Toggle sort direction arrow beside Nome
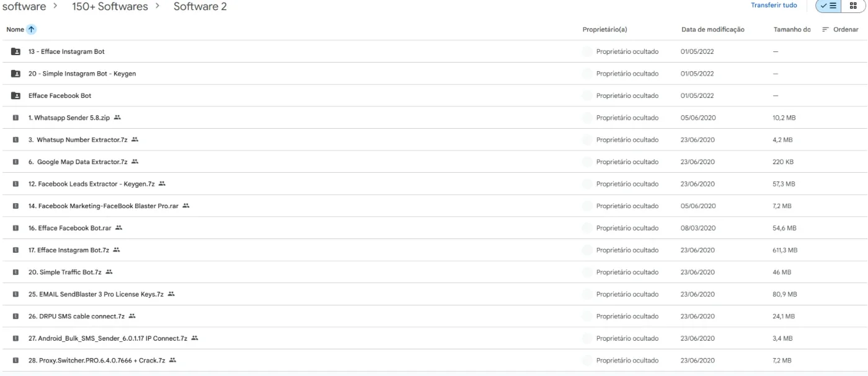868x376 pixels. pyautogui.click(x=32, y=29)
